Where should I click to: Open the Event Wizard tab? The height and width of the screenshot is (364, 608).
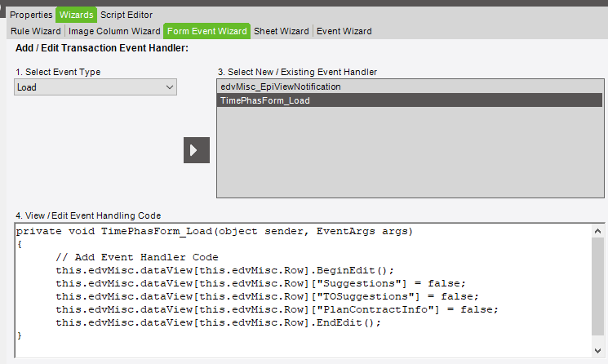point(344,31)
